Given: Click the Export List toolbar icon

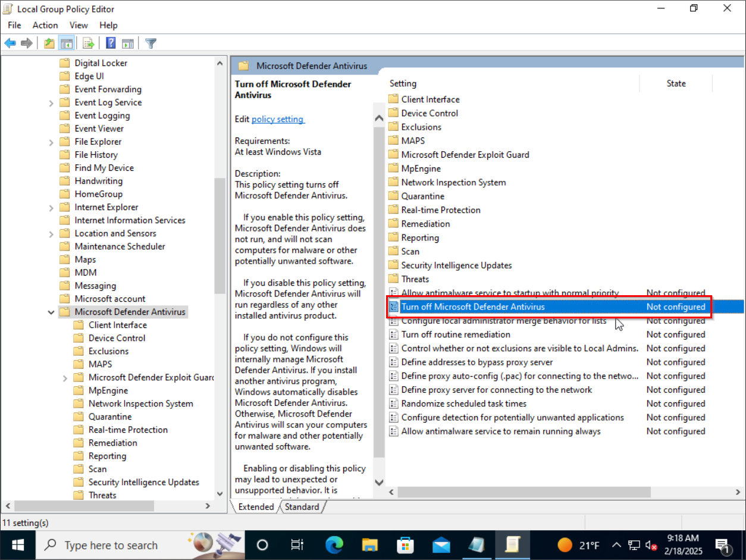Looking at the screenshot, I should [89, 43].
